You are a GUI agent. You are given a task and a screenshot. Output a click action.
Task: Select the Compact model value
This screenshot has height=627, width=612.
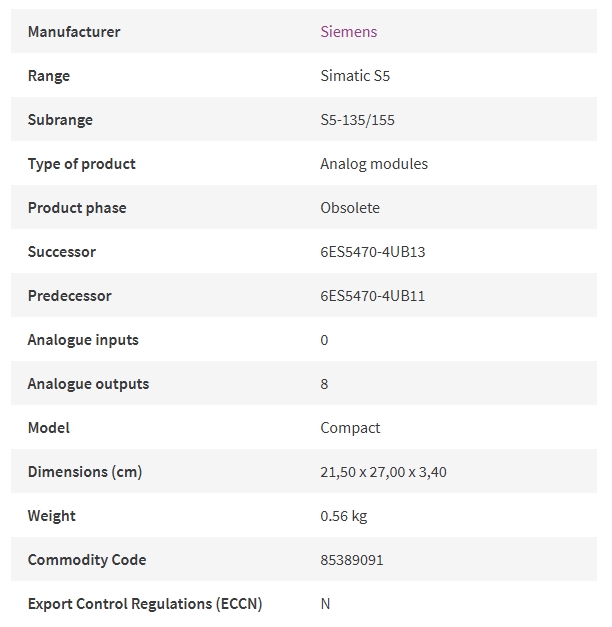350,428
